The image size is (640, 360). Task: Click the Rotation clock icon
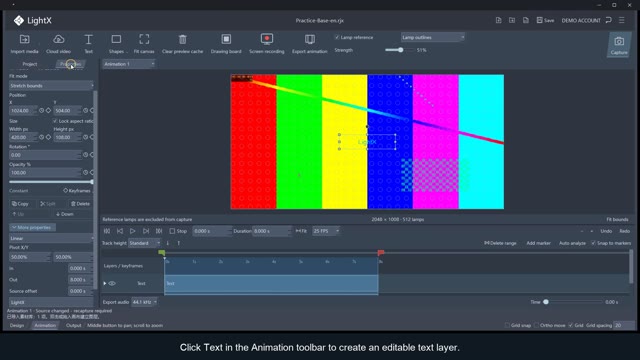[85, 155]
